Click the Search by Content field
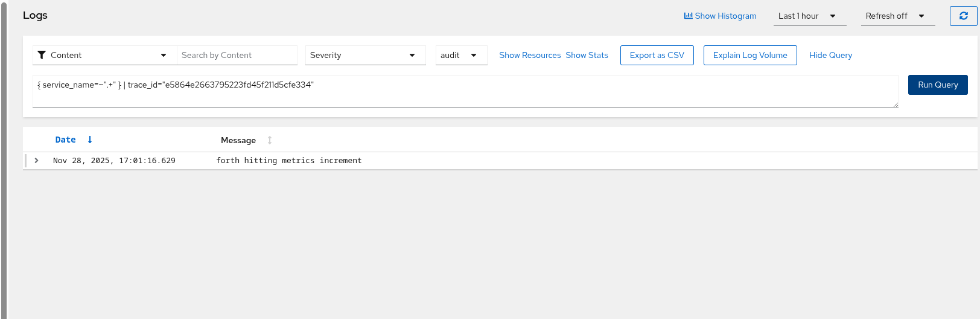Image resolution: width=980 pixels, height=319 pixels. [x=237, y=55]
